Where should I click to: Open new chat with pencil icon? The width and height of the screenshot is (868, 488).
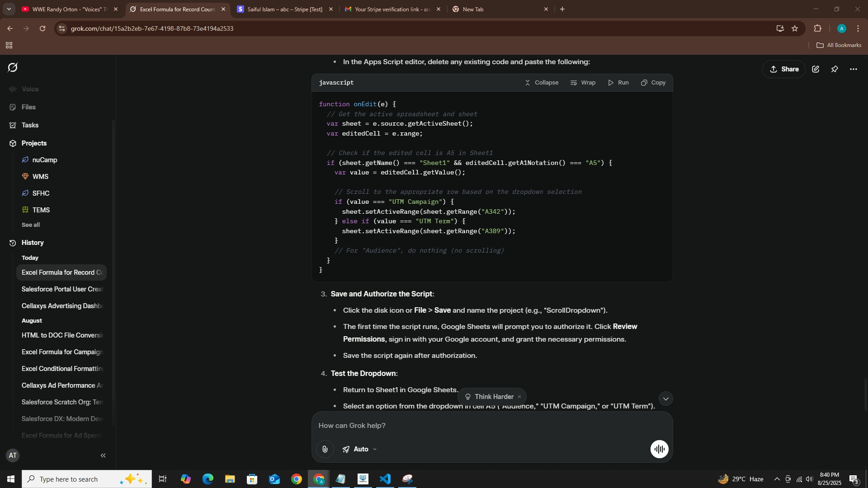(x=816, y=69)
